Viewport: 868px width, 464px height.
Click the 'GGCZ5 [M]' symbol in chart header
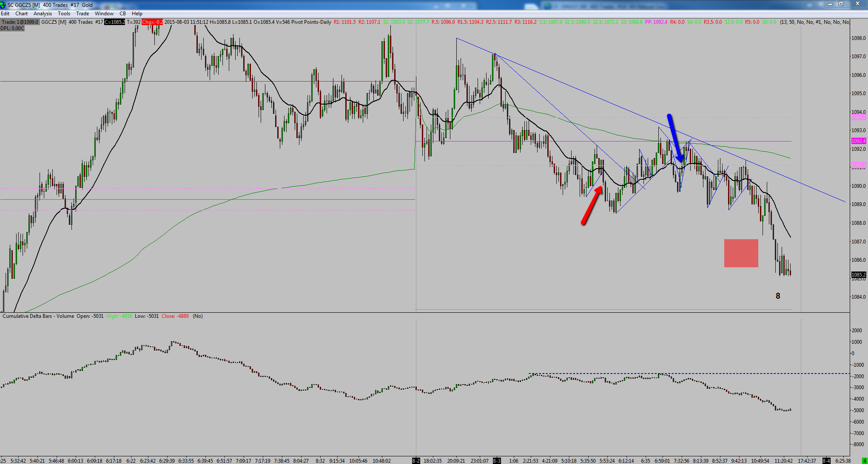click(x=54, y=22)
